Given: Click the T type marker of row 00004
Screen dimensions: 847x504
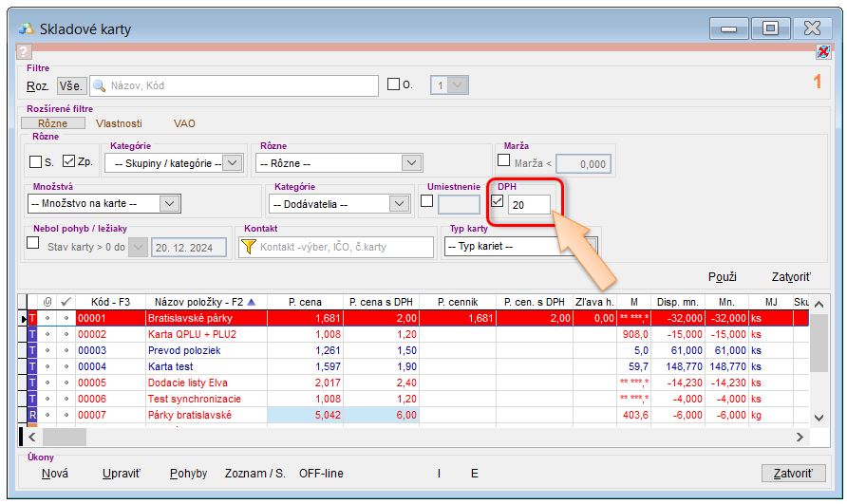Looking at the screenshot, I should point(31,366).
